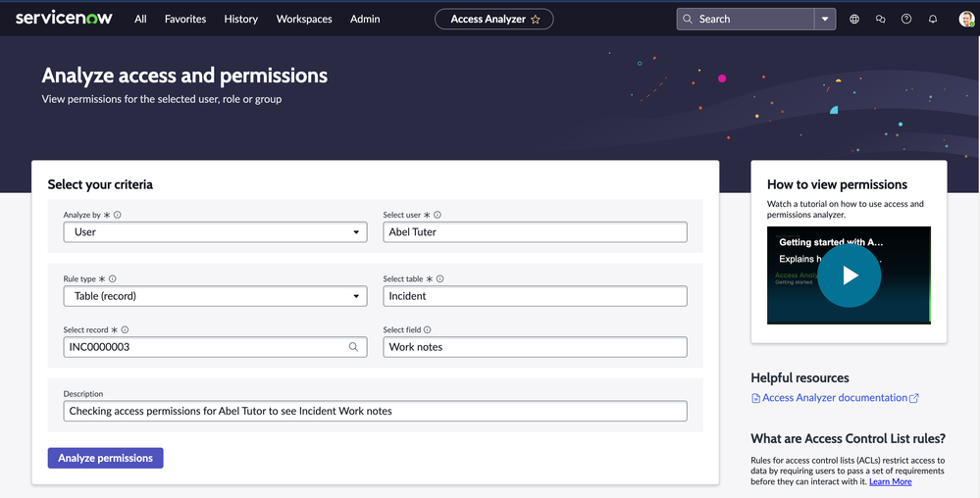
Task: Click the Learn More link
Action: [890, 481]
